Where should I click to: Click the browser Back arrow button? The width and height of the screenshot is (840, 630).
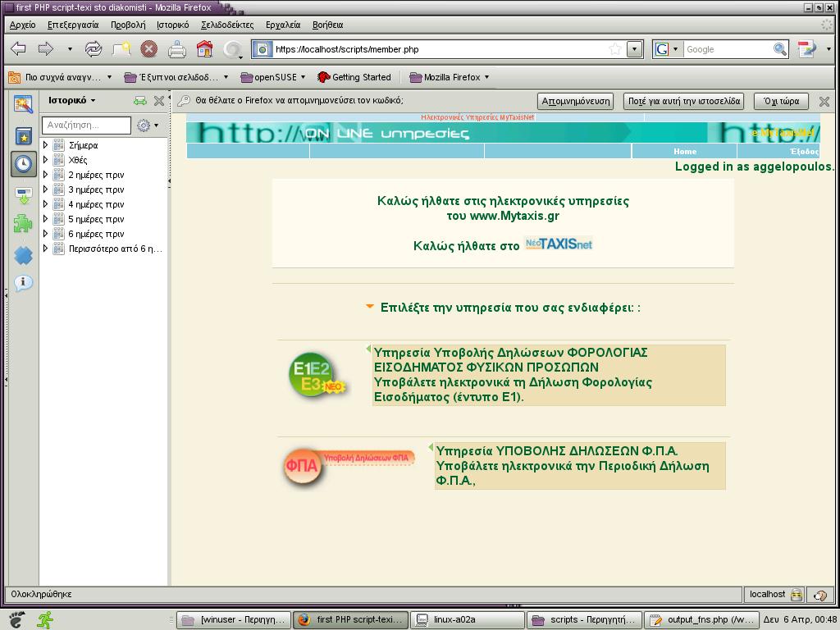(19, 49)
